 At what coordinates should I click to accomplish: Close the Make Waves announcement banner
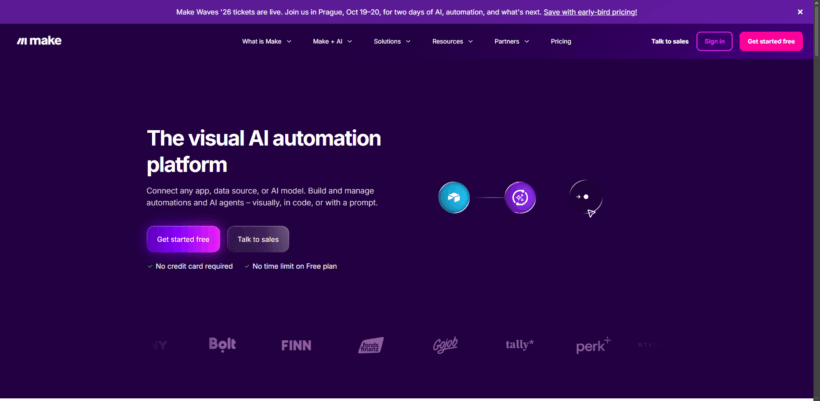pyautogui.click(x=800, y=12)
